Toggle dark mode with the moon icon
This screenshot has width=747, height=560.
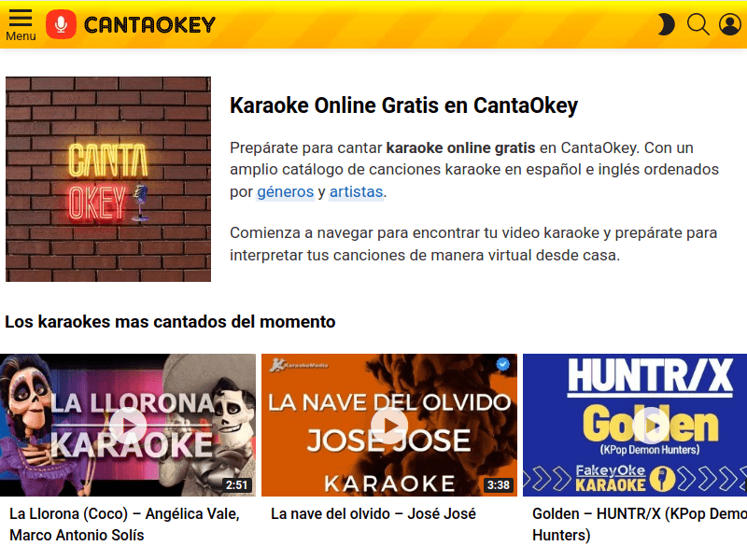[665, 24]
